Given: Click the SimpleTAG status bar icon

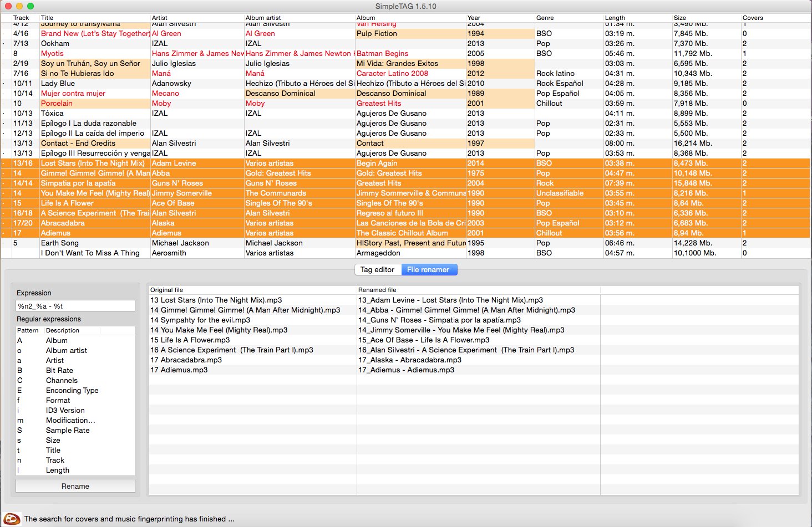Looking at the screenshot, I should (12, 519).
